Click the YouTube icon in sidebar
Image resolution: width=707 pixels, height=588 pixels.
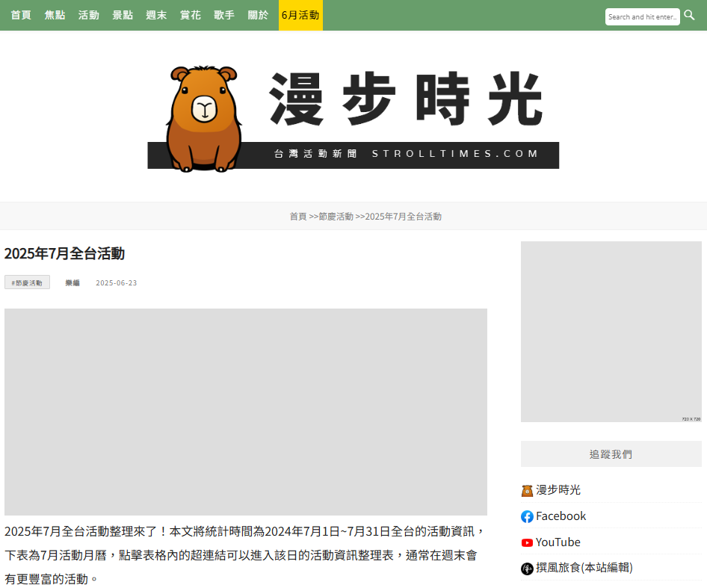point(527,542)
